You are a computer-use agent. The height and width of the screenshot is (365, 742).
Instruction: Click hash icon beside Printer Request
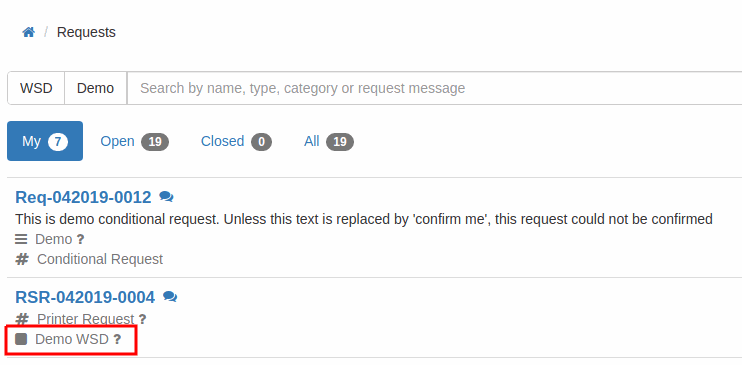[22, 319]
